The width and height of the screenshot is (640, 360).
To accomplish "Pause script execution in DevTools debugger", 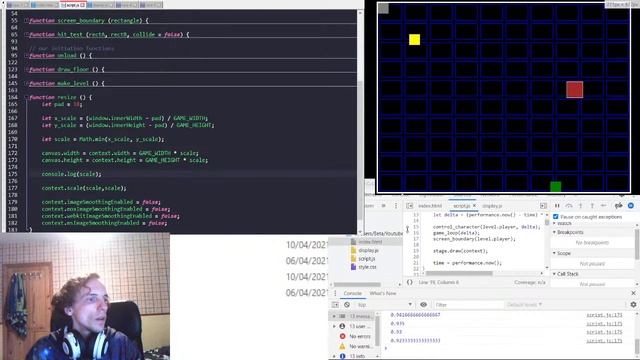I will point(557,206).
